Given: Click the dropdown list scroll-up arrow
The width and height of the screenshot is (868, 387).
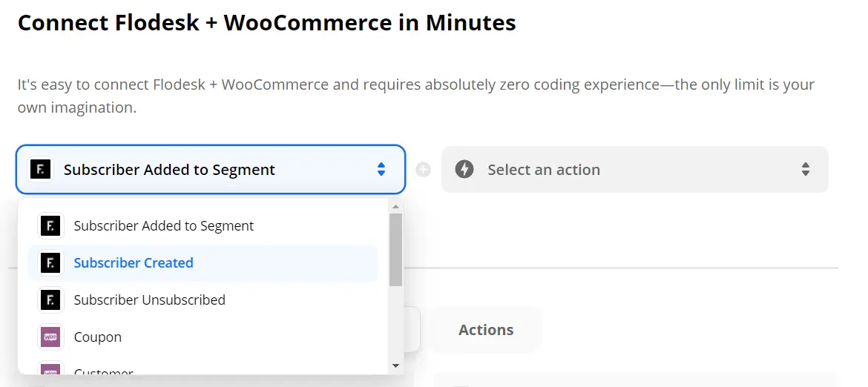Looking at the screenshot, I should tap(395, 207).
